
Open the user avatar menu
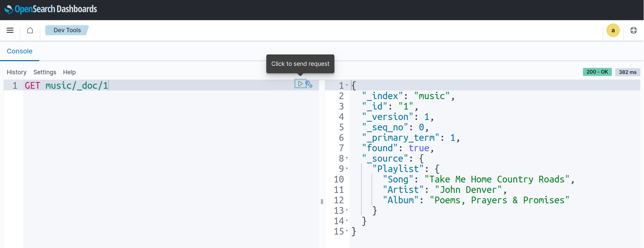(x=613, y=30)
